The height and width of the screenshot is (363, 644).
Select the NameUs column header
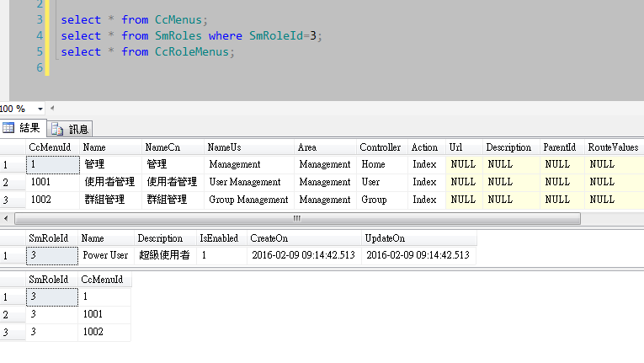pyautogui.click(x=249, y=147)
